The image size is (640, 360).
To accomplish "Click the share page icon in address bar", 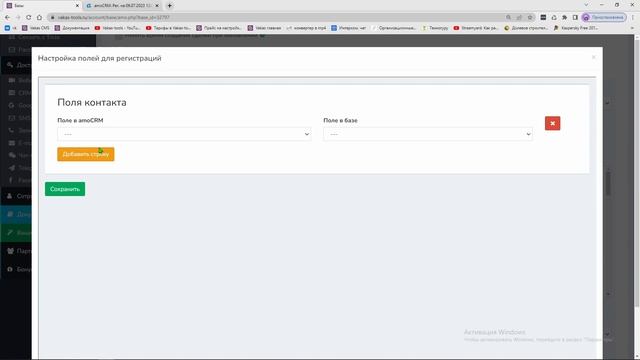I will pos(519,17).
